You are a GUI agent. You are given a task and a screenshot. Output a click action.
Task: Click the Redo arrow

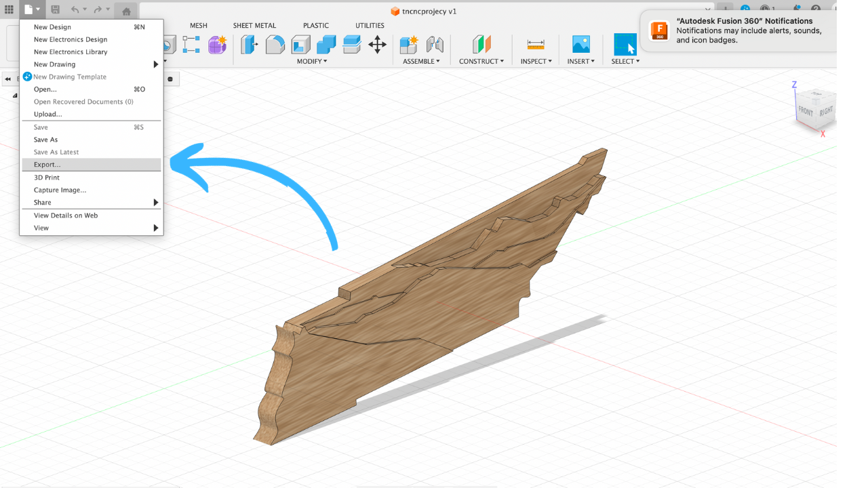(98, 9)
